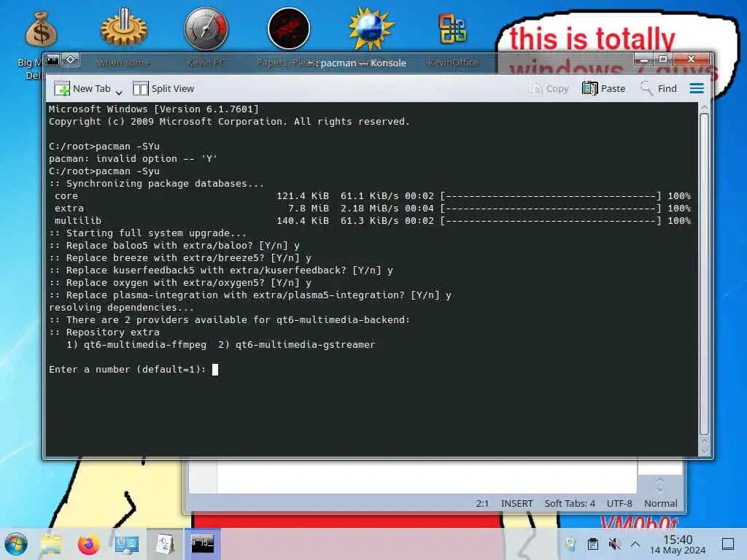This screenshot has width=747, height=560.
Task: Click the 'pacman: invalid option' error line
Action: coord(133,158)
